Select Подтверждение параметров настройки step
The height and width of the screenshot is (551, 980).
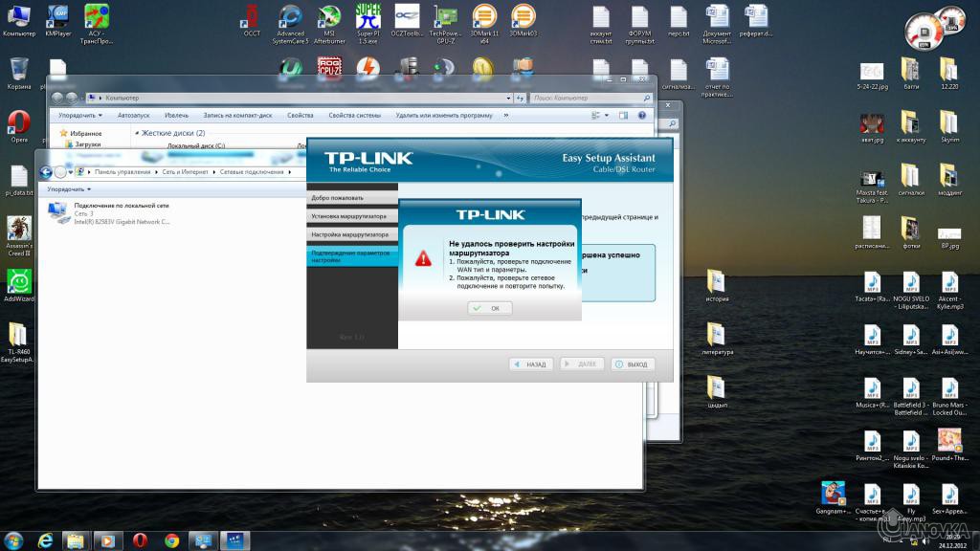pos(352,256)
